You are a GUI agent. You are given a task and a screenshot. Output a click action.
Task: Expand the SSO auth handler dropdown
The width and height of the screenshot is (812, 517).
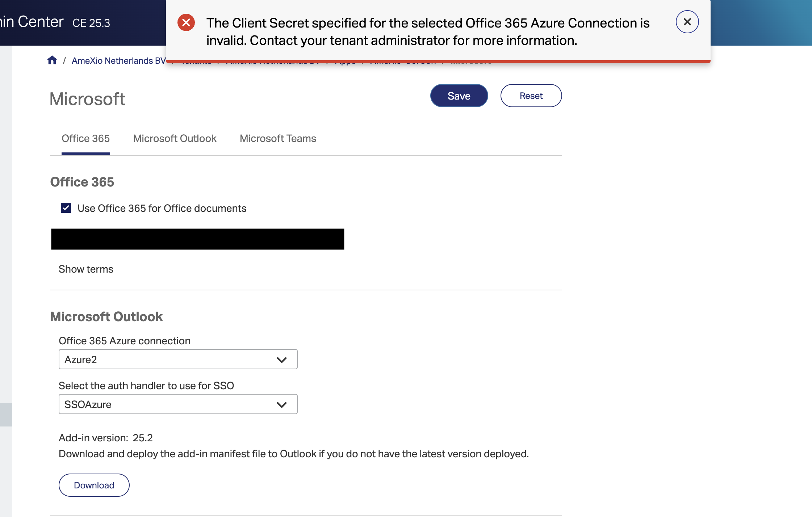[x=178, y=404]
